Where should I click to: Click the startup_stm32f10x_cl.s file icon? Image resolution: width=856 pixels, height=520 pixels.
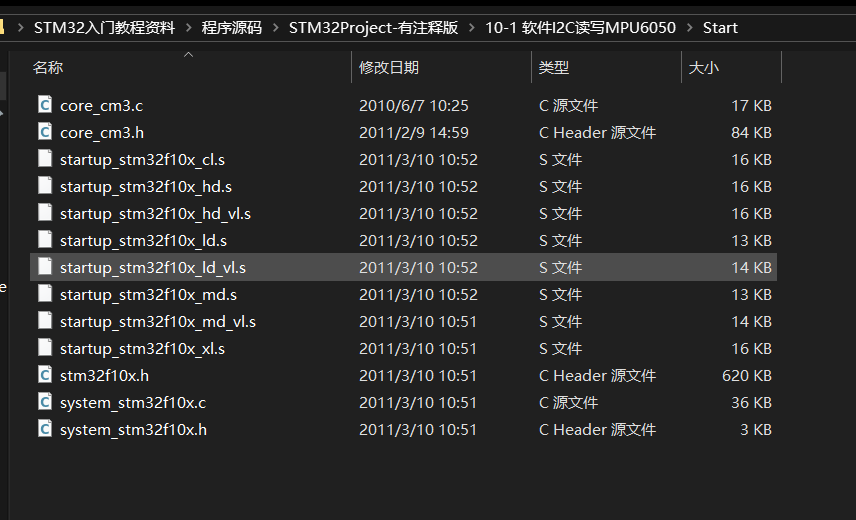click(x=45, y=158)
